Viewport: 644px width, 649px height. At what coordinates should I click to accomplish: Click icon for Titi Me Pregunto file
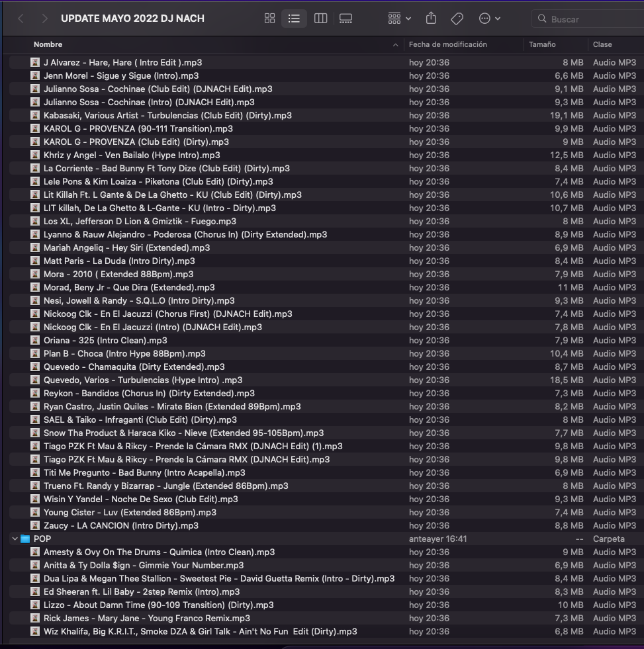point(35,472)
